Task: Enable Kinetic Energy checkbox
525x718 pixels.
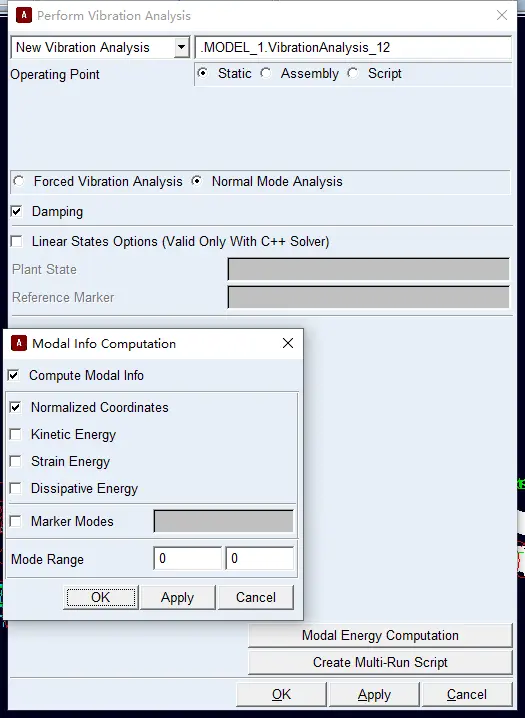Action: pos(16,434)
